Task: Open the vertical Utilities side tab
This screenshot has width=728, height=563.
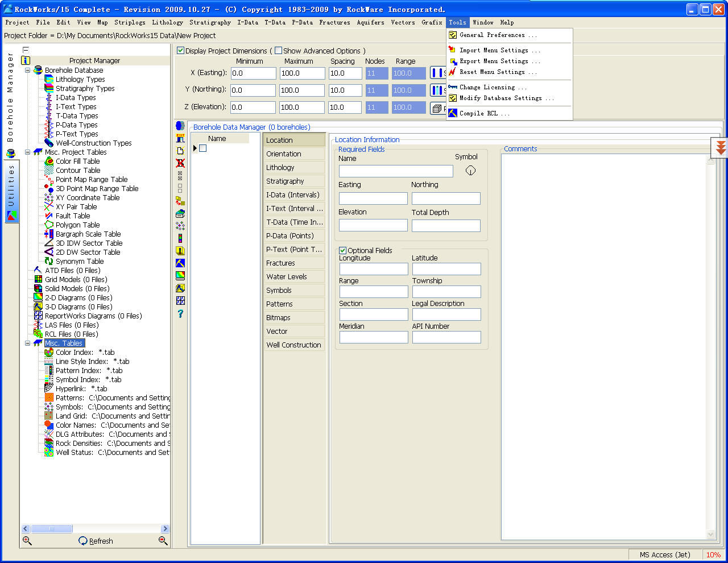Action: [11, 192]
